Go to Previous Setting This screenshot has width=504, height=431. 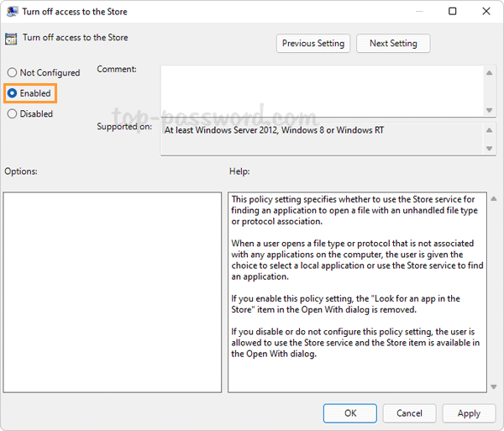(x=312, y=44)
